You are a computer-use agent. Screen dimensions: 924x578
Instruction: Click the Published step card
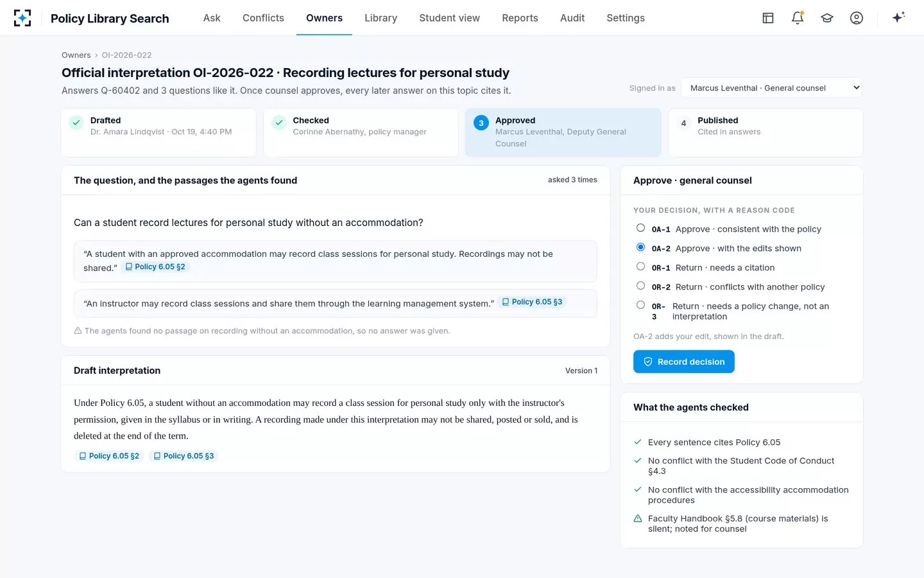click(x=766, y=132)
